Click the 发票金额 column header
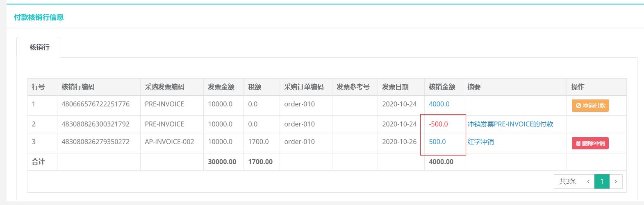 pyautogui.click(x=221, y=87)
